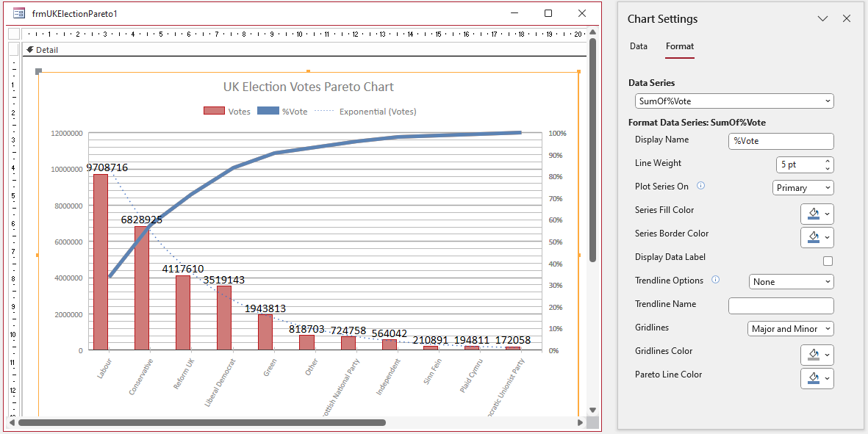Decrease Line Weight with down arrow
The width and height of the screenshot is (868, 434).
coord(828,168)
